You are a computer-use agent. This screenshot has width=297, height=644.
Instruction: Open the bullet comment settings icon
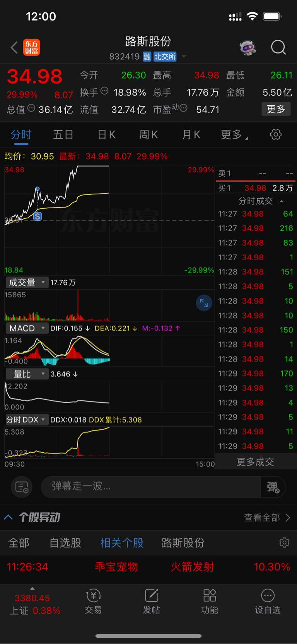[22, 487]
